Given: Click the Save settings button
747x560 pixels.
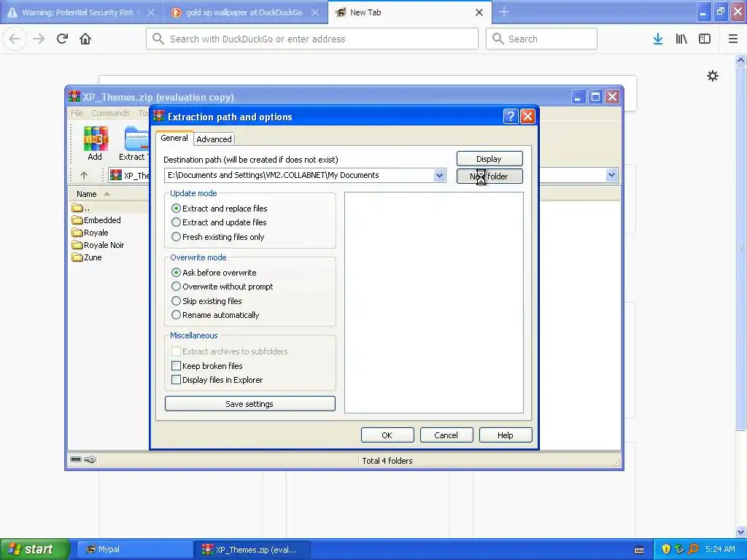Looking at the screenshot, I should point(249,404).
